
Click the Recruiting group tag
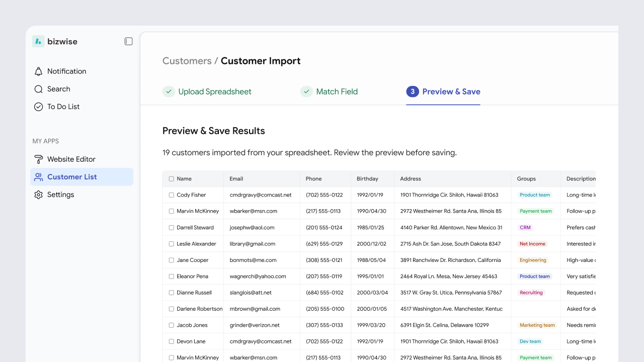[531, 293]
